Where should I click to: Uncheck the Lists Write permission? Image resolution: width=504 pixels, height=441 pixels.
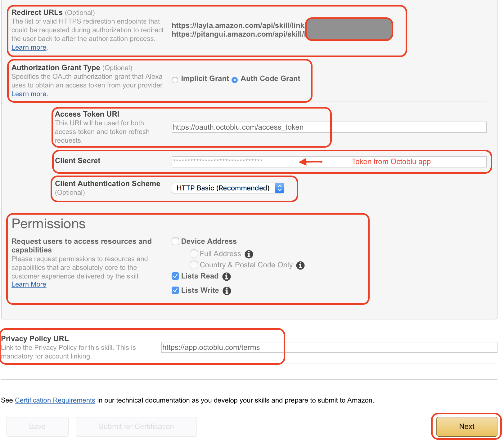(x=175, y=290)
